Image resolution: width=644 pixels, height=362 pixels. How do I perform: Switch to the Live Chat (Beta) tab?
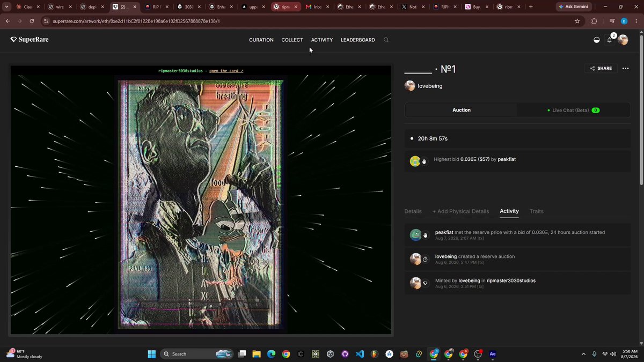[x=573, y=110]
